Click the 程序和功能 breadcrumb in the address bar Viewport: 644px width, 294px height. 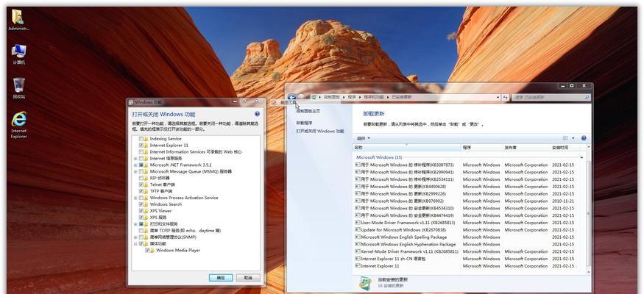[374, 98]
